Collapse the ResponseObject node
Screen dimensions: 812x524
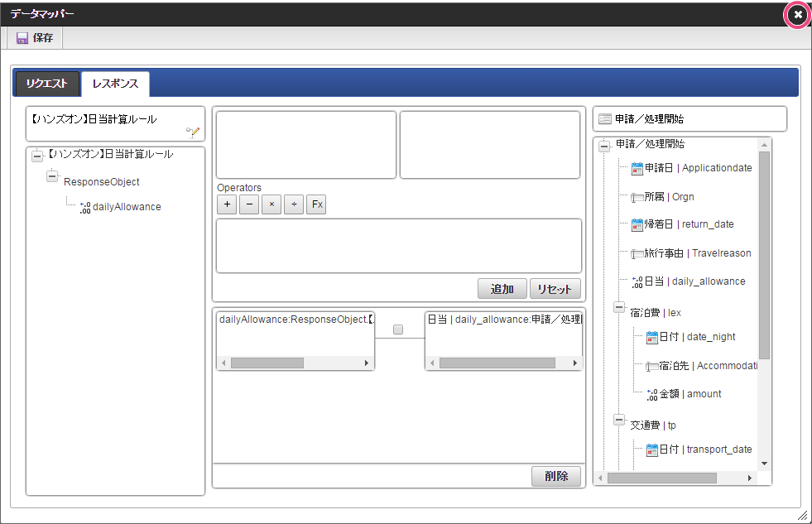[x=52, y=176]
